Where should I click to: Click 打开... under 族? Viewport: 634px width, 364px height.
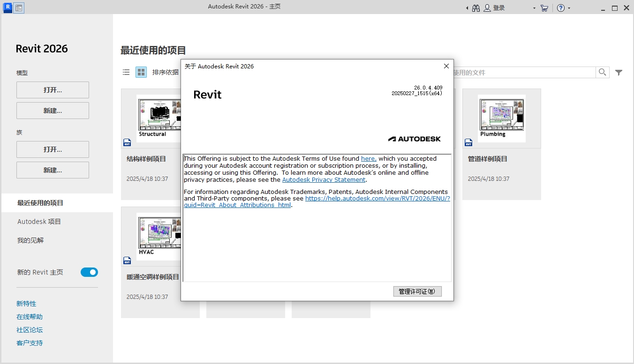53,149
